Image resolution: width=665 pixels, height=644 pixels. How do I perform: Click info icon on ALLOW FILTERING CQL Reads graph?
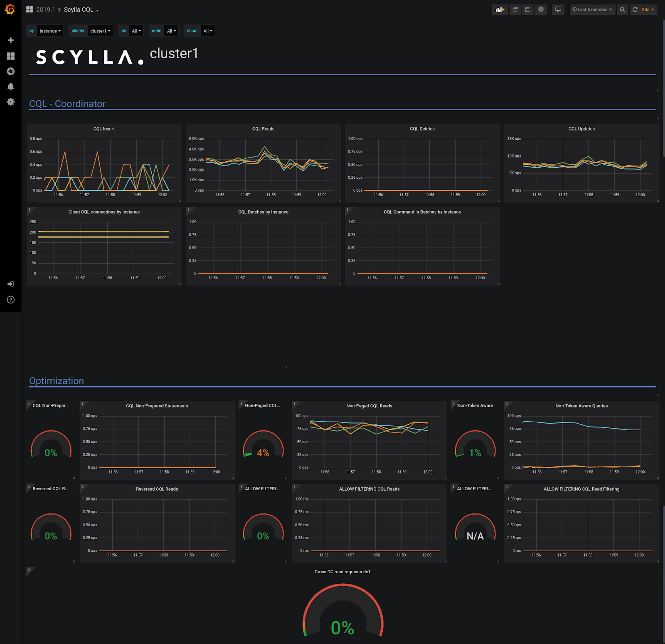pyautogui.click(x=295, y=487)
